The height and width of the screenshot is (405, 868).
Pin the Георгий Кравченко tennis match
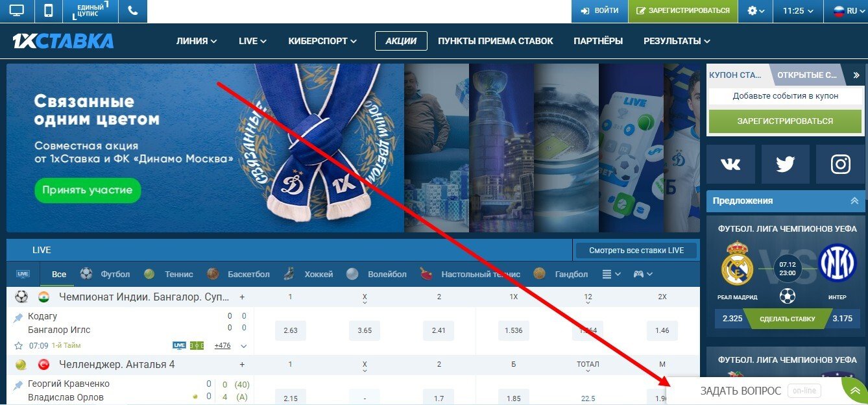(x=18, y=385)
